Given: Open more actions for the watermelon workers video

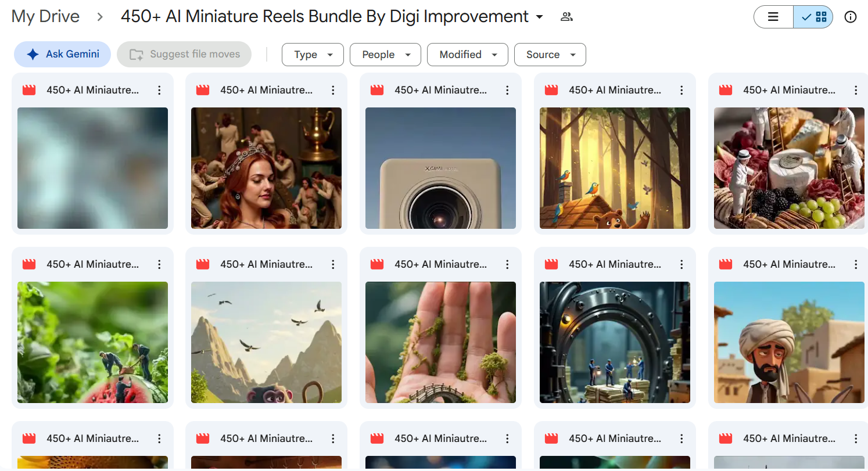Looking at the screenshot, I should pos(159,264).
